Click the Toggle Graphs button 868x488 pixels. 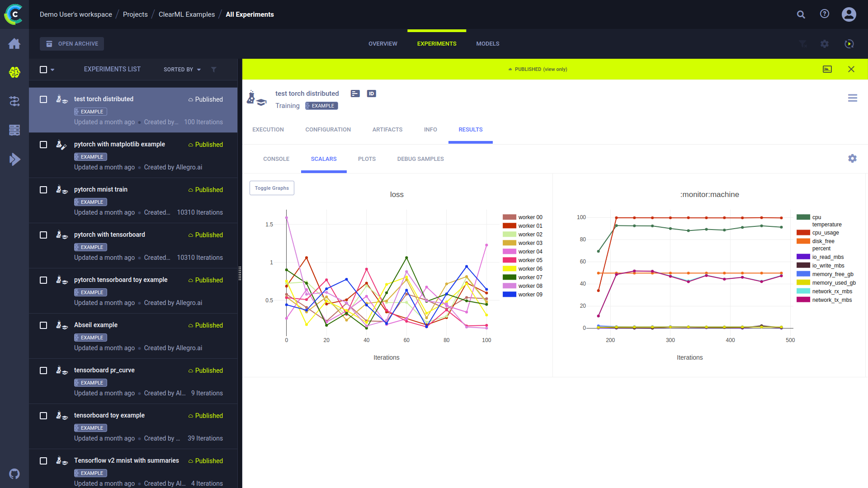272,188
